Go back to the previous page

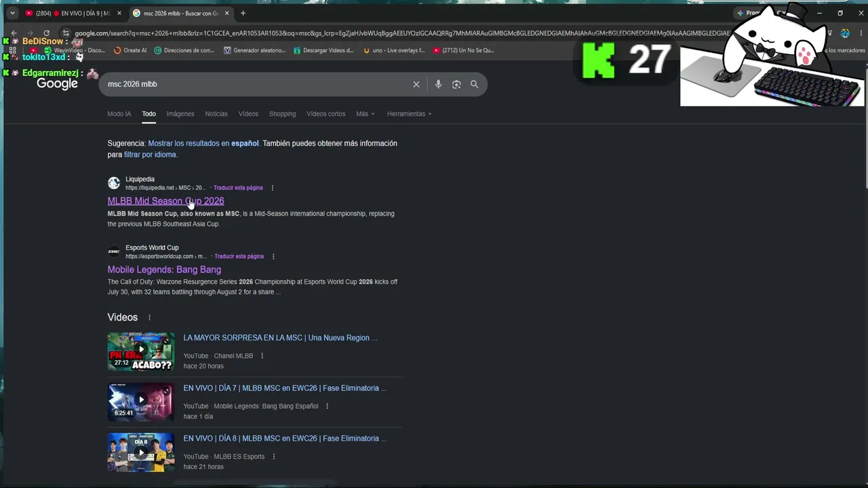[x=14, y=33]
